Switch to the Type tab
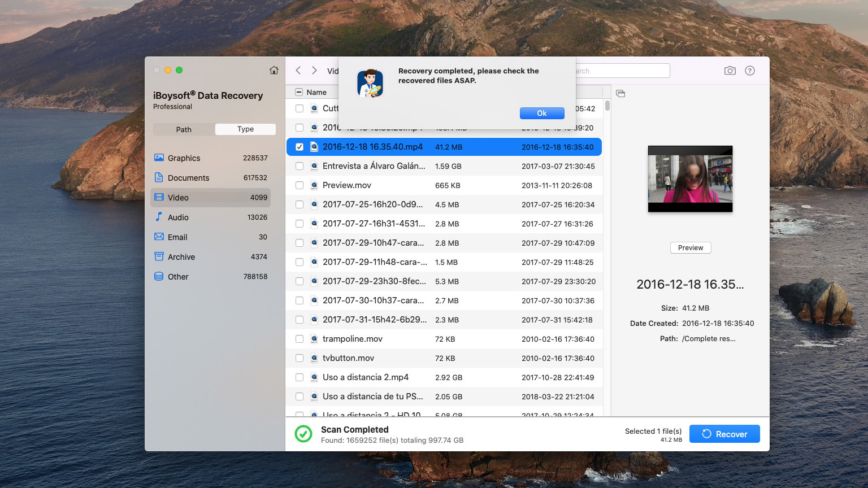 point(245,129)
